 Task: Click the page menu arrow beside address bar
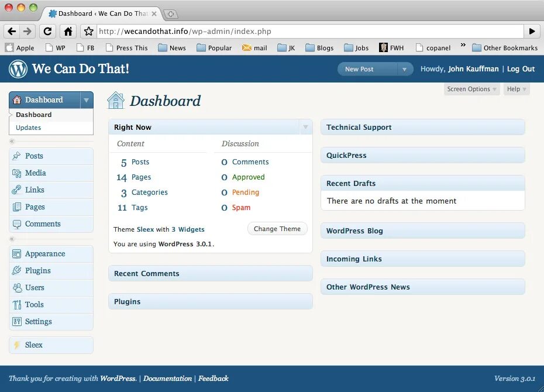[532, 32]
